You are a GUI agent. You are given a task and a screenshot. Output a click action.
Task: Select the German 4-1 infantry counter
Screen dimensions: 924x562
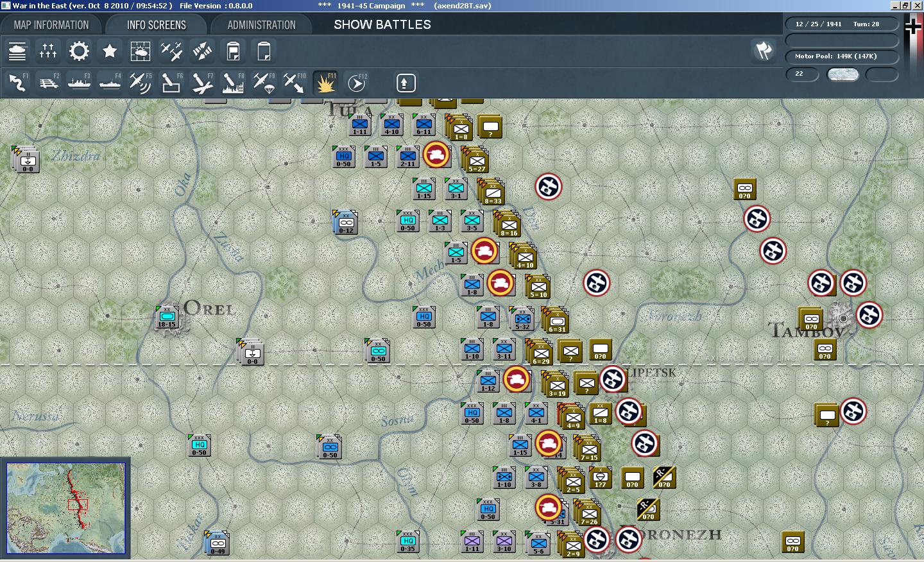[x=536, y=414]
